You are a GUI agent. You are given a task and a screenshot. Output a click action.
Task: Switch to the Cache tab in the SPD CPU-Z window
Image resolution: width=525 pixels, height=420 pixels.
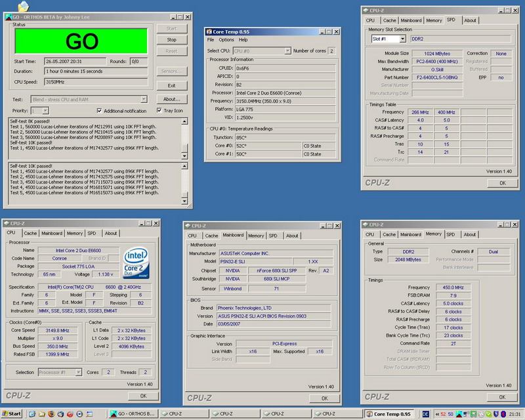(x=389, y=20)
